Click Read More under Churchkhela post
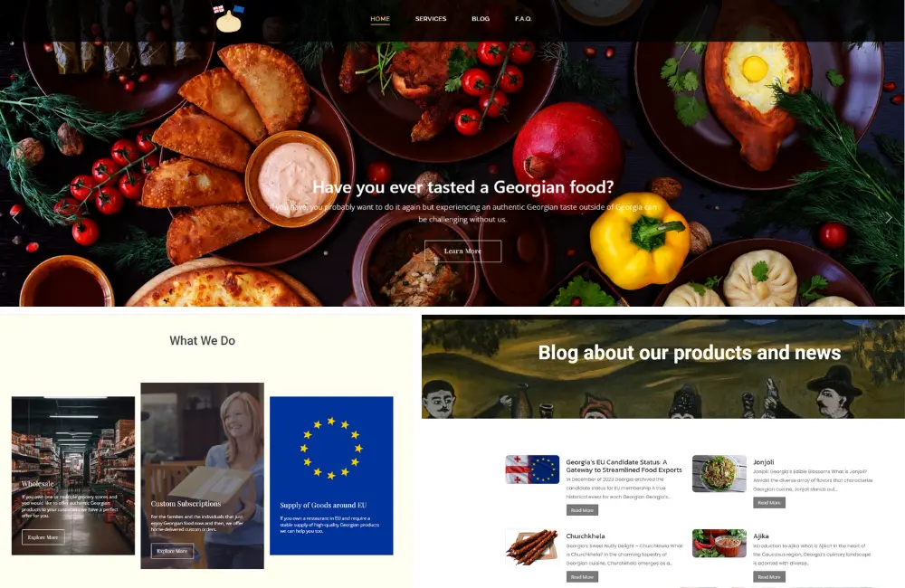905x588 pixels. (582, 576)
